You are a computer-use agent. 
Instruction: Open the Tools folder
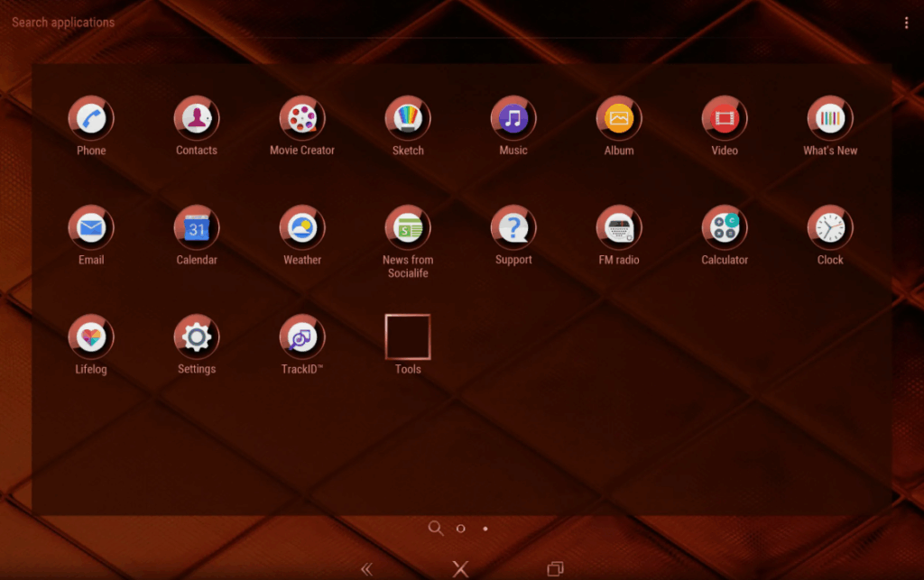pos(408,337)
